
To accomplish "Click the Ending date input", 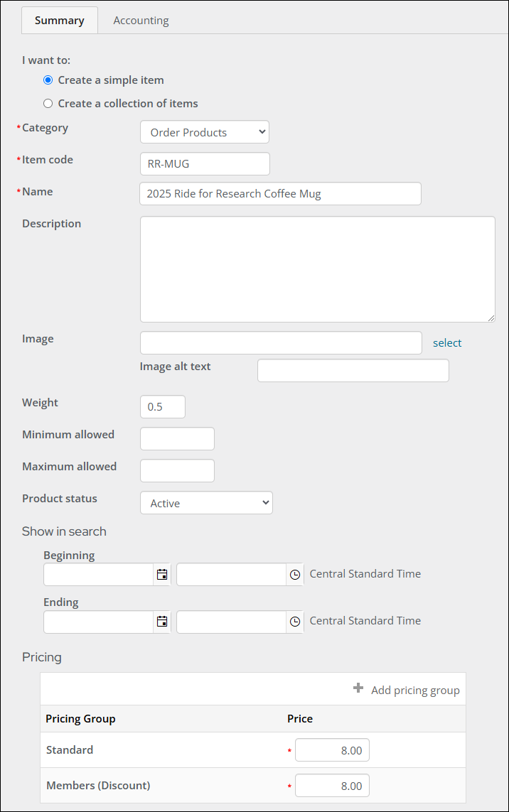I will (99, 622).
